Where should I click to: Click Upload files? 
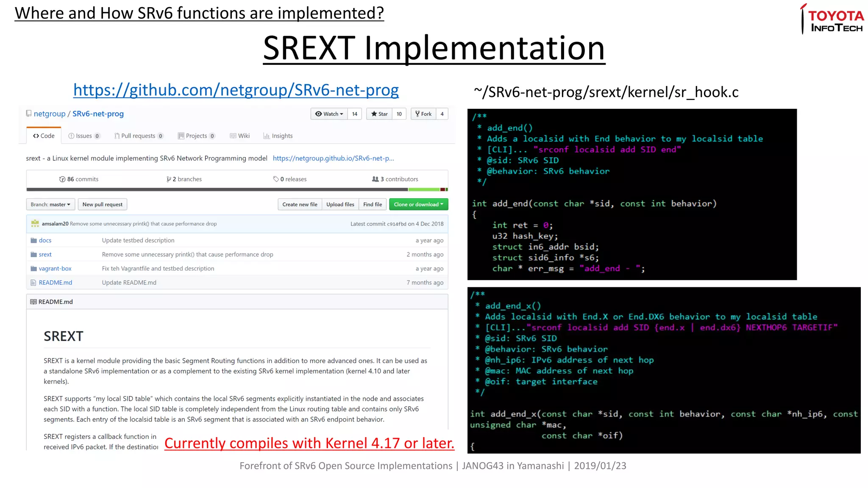(x=340, y=204)
